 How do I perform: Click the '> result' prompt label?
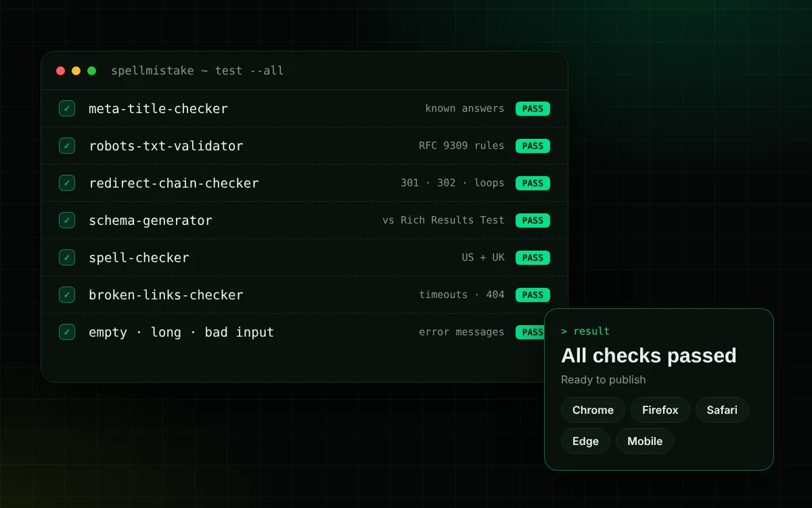click(585, 331)
